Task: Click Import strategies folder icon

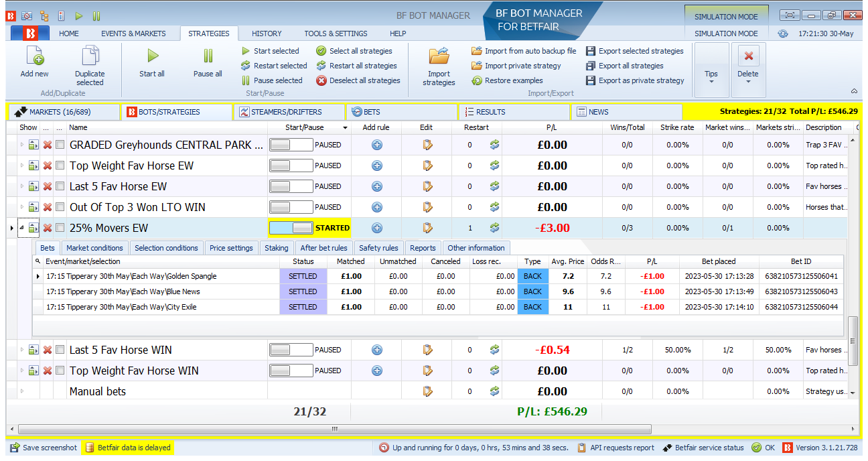Action: click(439, 56)
